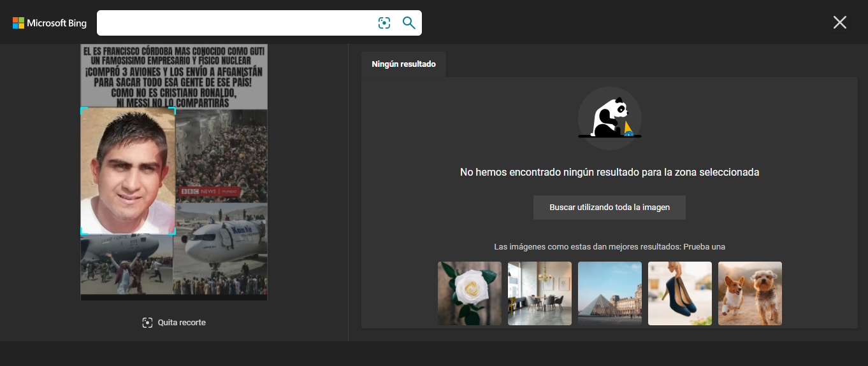
Task: Click 'Buscar utilizando toda la imagen' button
Action: 609,208
